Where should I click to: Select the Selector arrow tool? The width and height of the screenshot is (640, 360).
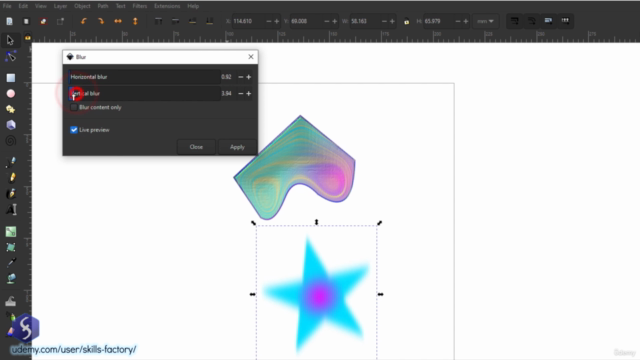pos(10,40)
